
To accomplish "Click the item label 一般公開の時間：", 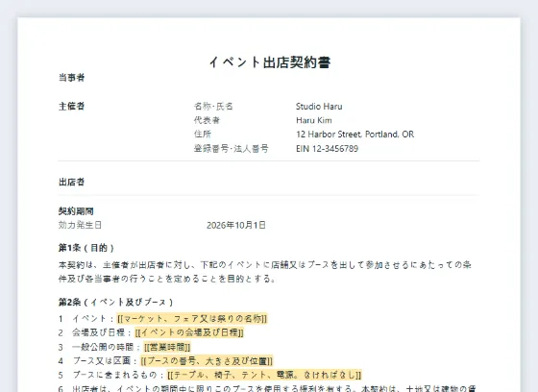I will coord(107,347).
